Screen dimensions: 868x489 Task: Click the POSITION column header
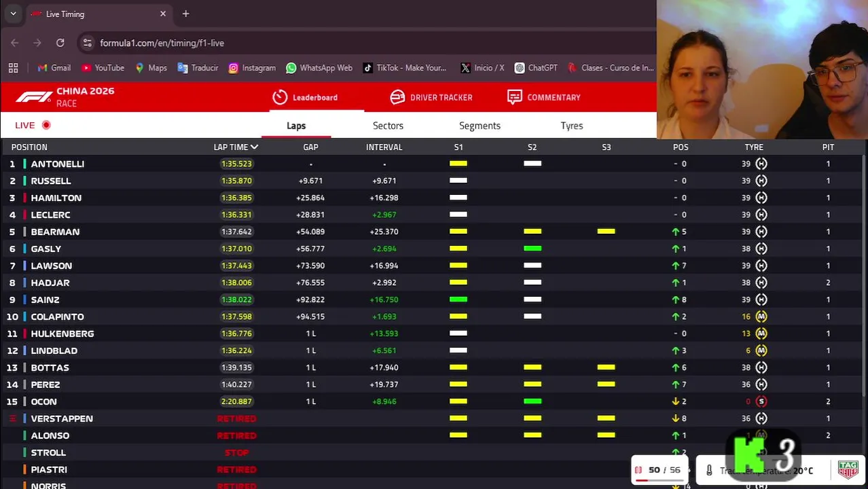[29, 147]
